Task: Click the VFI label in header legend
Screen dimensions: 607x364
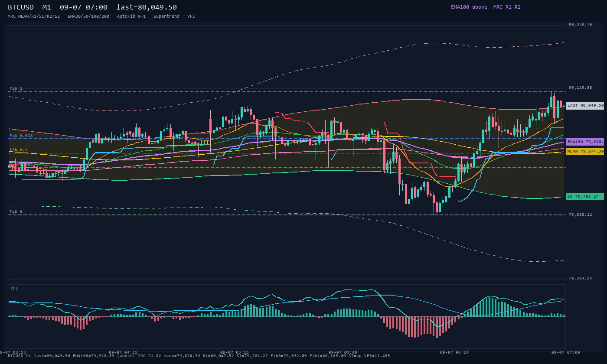Action: pos(191,16)
